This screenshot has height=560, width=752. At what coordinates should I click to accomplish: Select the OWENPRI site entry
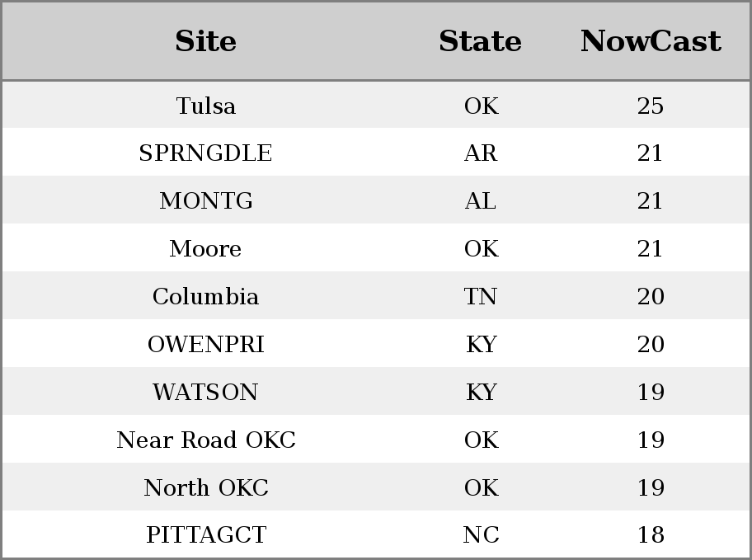point(206,344)
